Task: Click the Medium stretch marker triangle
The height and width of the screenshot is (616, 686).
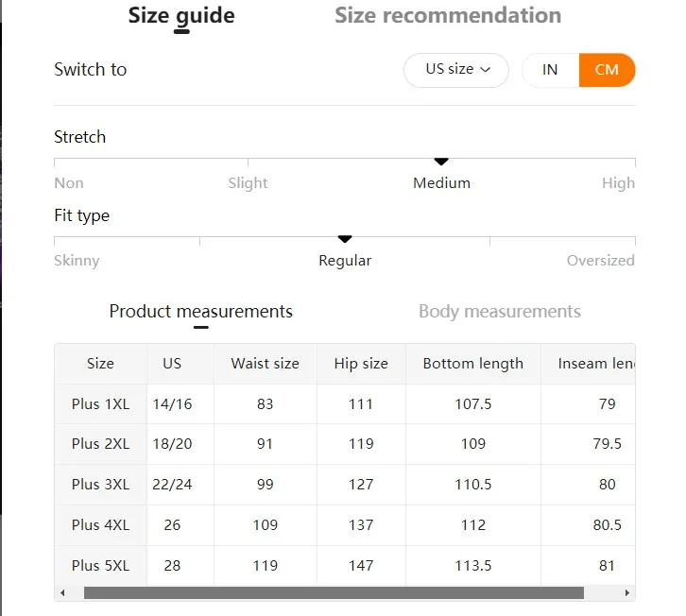Action: (441, 162)
